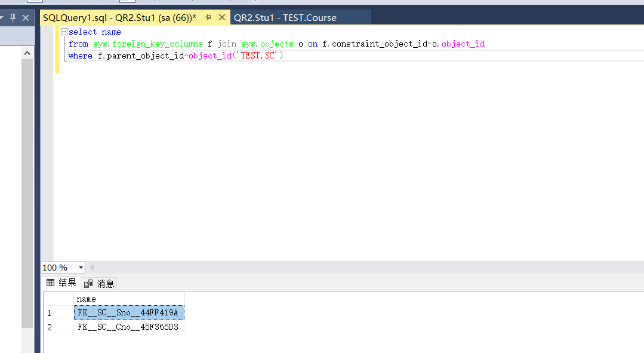Click the editor's horizontal scroll left arrow
This screenshot has width=644, height=353.
click(x=91, y=268)
